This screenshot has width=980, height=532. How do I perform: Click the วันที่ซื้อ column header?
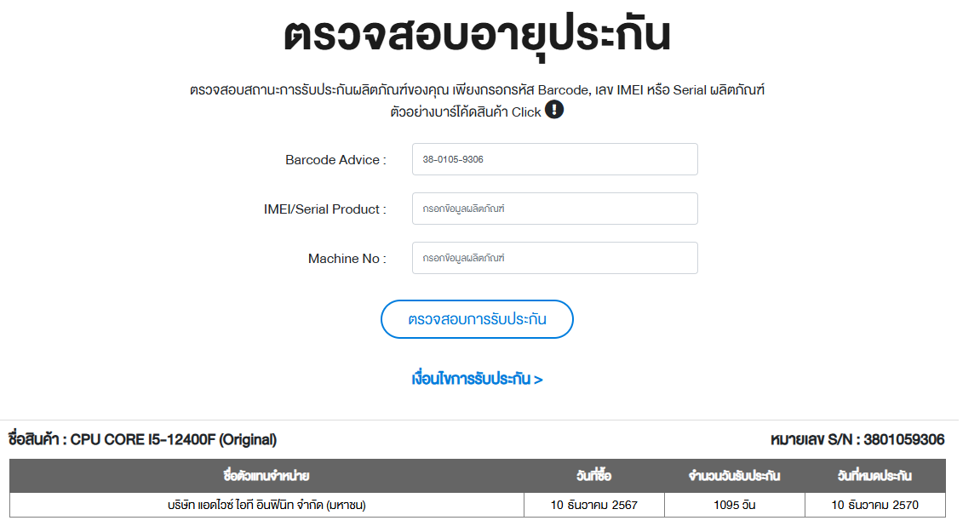coord(593,476)
